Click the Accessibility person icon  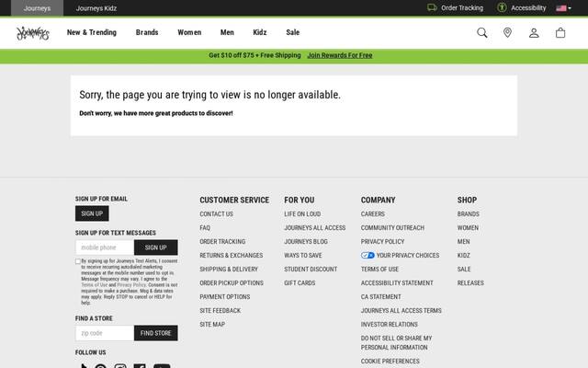click(x=502, y=7)
